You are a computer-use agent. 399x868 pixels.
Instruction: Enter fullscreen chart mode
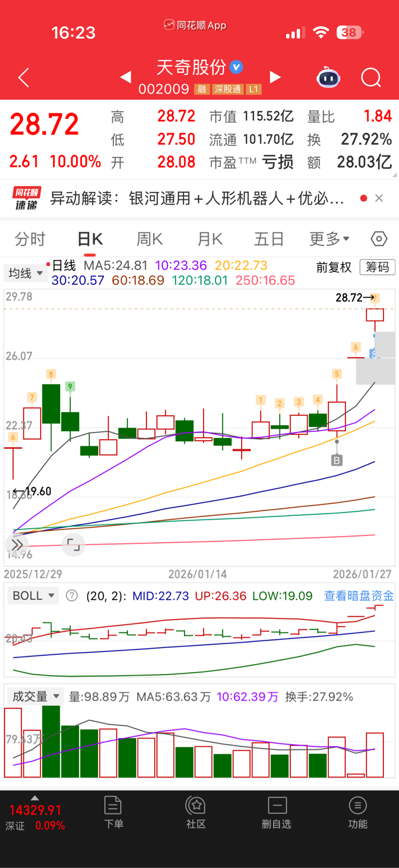click(73, 545)
